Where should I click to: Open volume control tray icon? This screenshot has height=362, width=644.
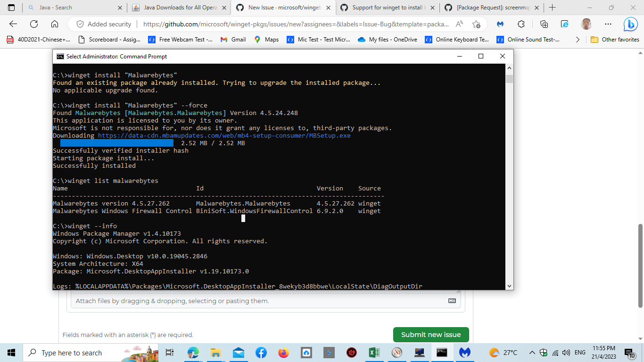[566, 353]
